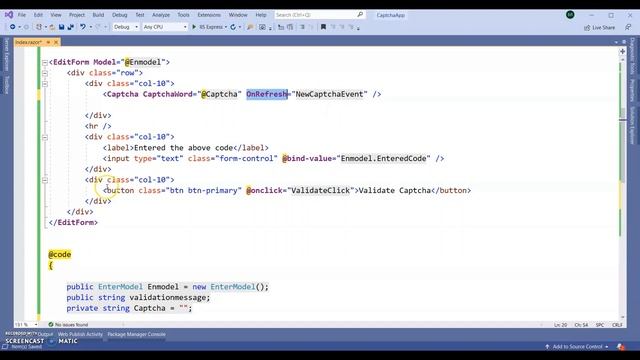Click the Open File folder icon
Image resolution: width=640 pixels, height=360 pixels.
[x=52, y=27]
